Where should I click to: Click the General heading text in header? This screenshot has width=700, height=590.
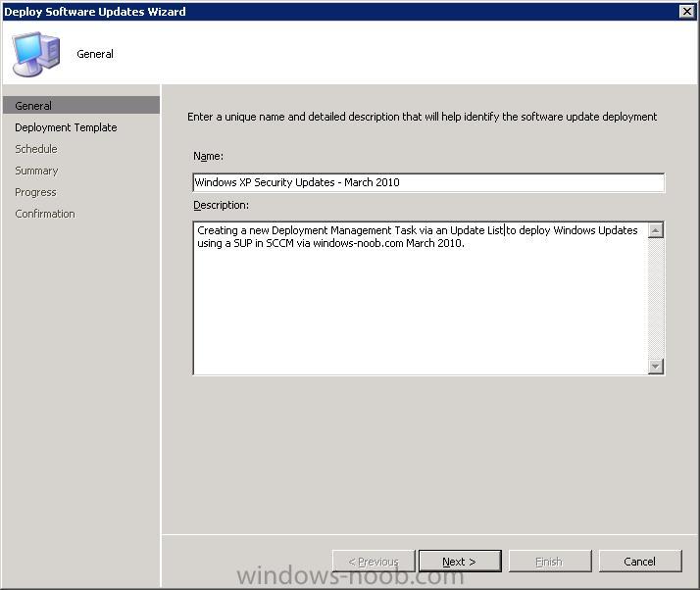[95, 54]
